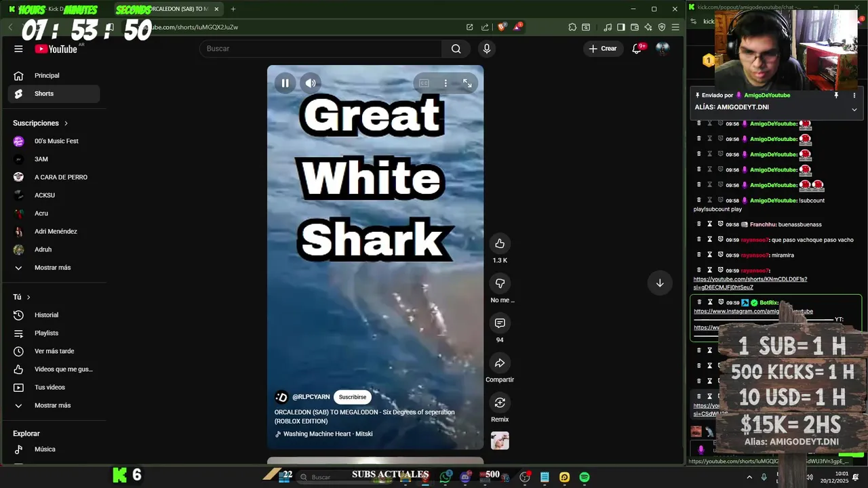Open the Short's sound thumbnail
868x488 pixels.
(500, 441)
